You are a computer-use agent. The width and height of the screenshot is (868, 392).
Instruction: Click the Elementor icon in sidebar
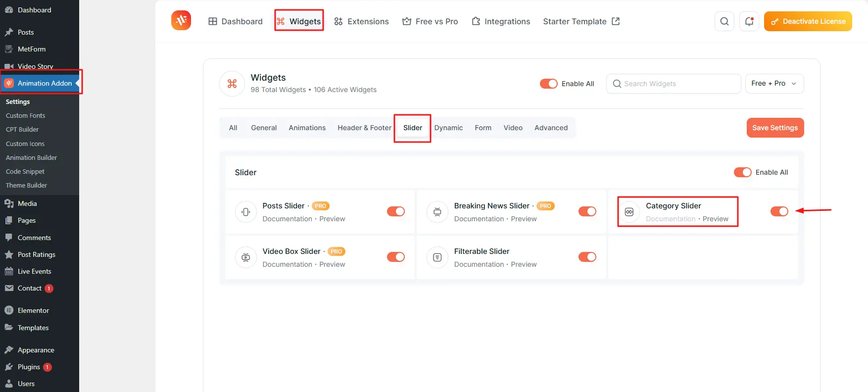pos(9,310)
